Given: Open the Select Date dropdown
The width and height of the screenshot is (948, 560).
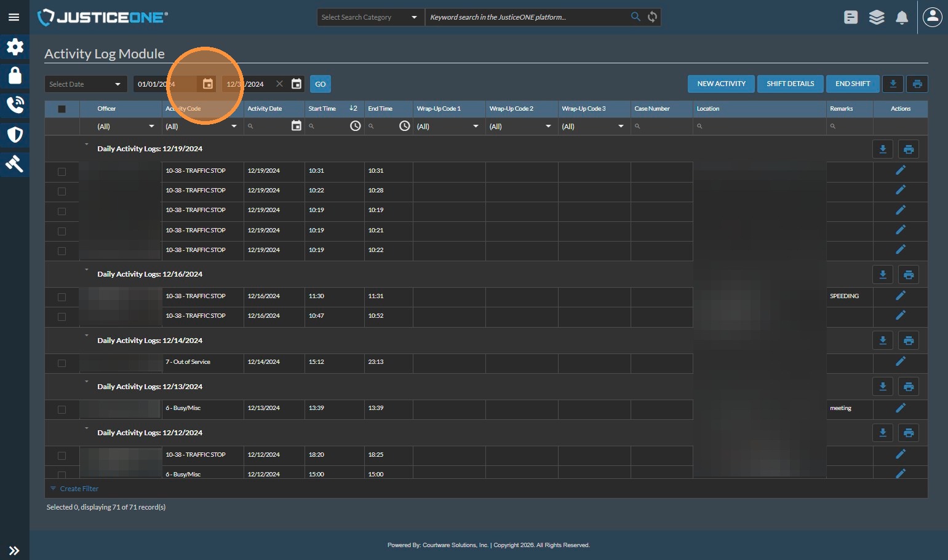Looking at the screenshot, I should tap(86, 84).
